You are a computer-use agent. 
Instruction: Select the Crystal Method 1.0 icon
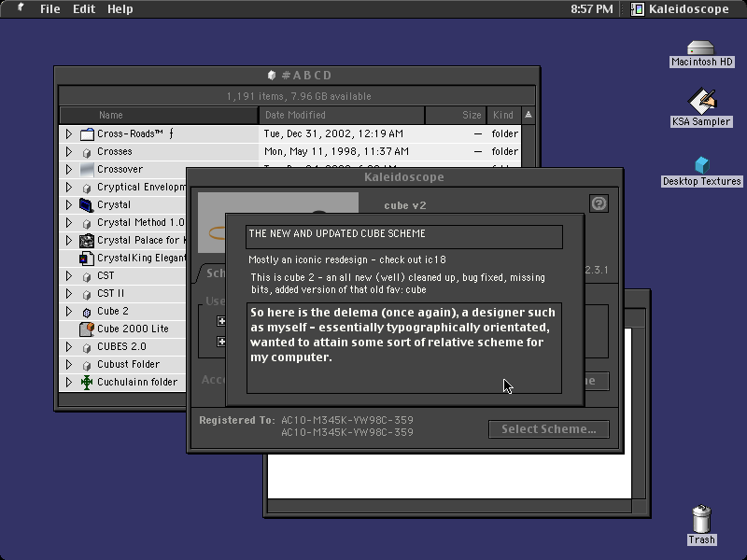pos(87,223)
